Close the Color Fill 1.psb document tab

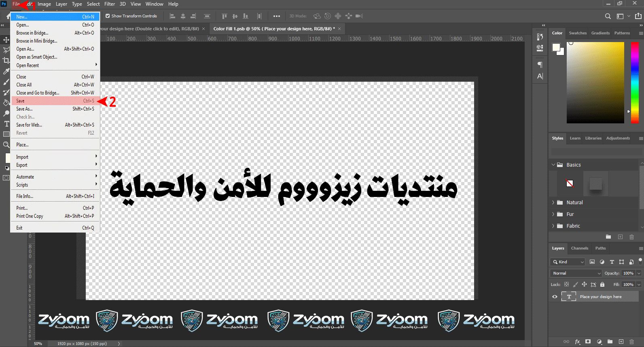[x=339, y=29]
